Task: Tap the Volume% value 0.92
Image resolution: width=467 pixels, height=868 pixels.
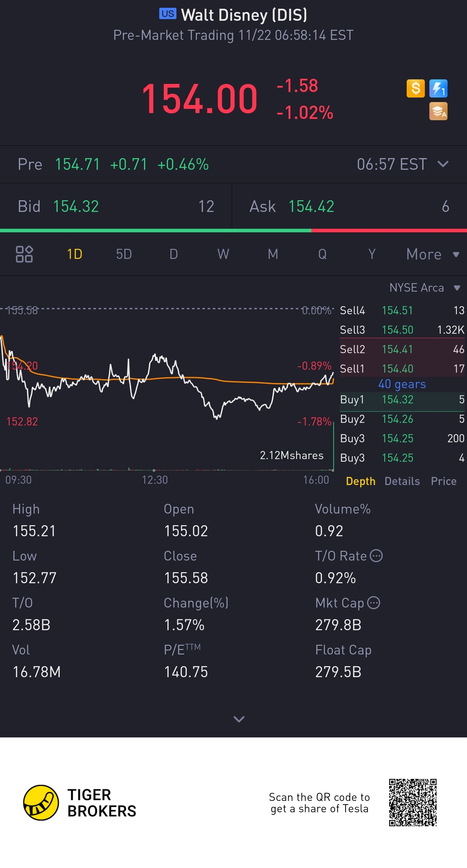Action: tap(329, 531)
